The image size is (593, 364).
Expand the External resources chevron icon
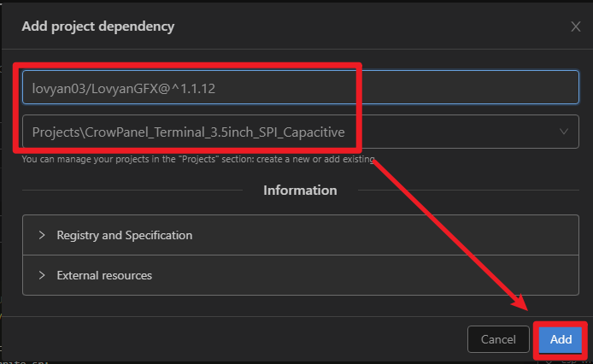(x=42, y=275)
